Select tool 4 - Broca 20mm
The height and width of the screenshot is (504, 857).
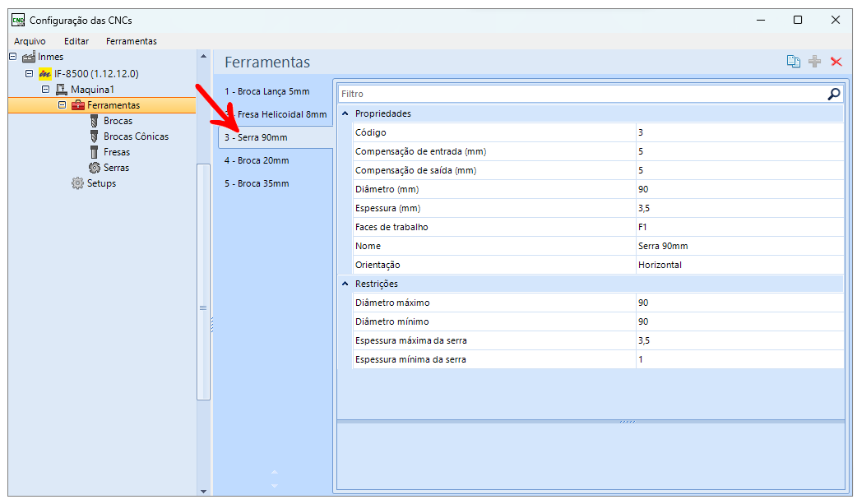point(257,160)
